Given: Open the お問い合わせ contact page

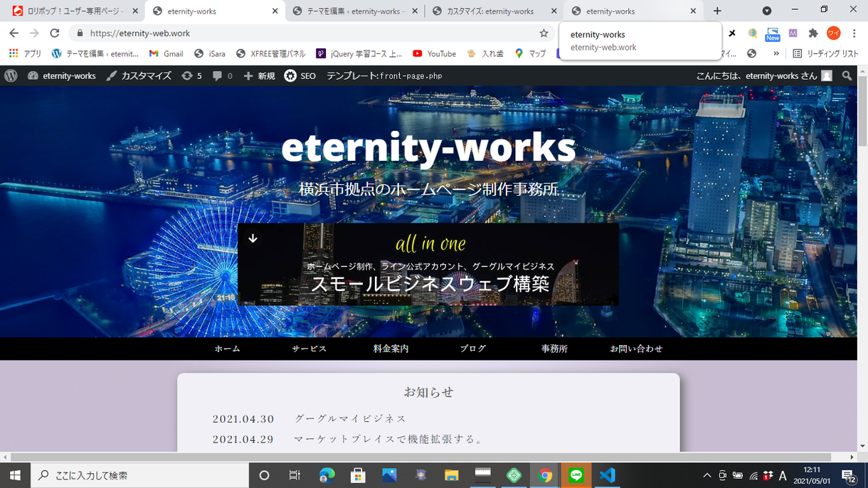Looking at the screenshot, I should (x=636, y=349).
